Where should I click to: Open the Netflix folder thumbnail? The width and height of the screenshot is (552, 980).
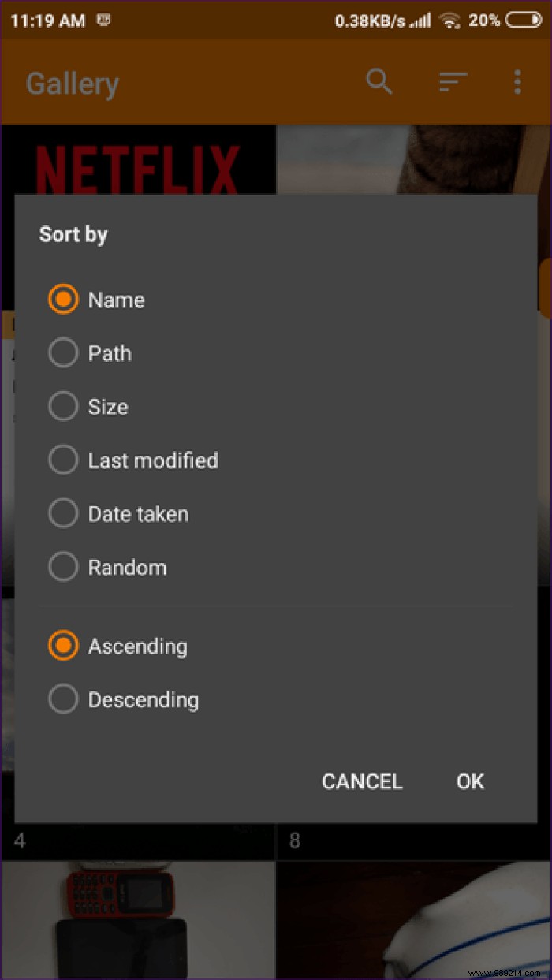[x=138, y=166]
